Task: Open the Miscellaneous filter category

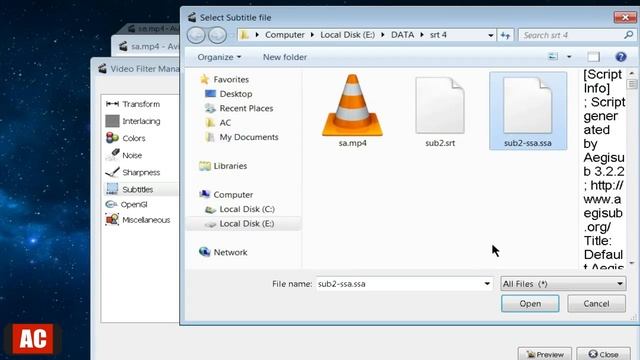Action: [x=138, y=220]
